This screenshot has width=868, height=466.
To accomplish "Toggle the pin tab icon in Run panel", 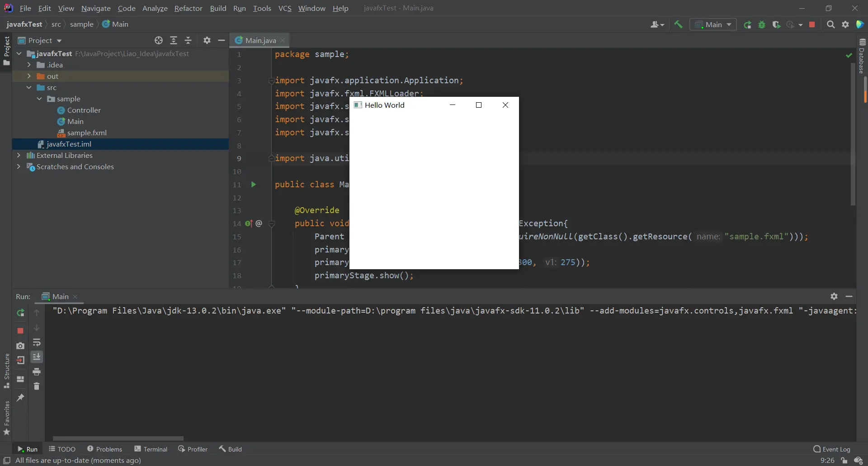I will tap(20, 398).
